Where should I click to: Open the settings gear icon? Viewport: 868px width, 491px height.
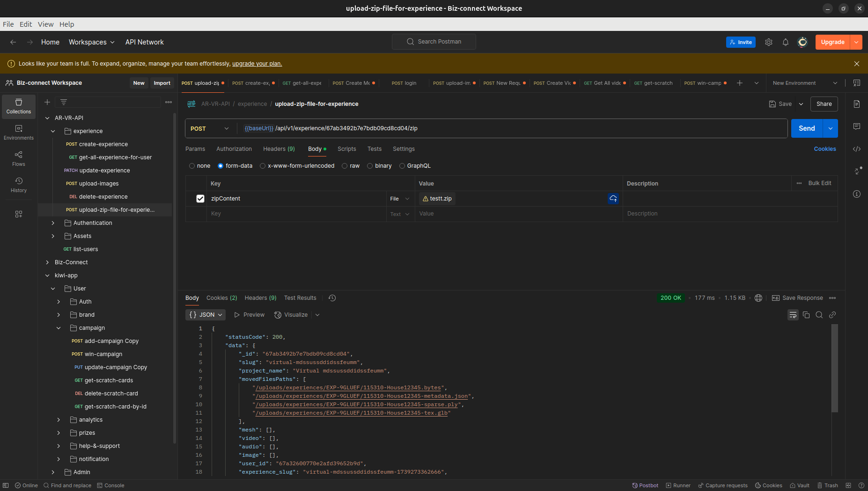(769, 42)
